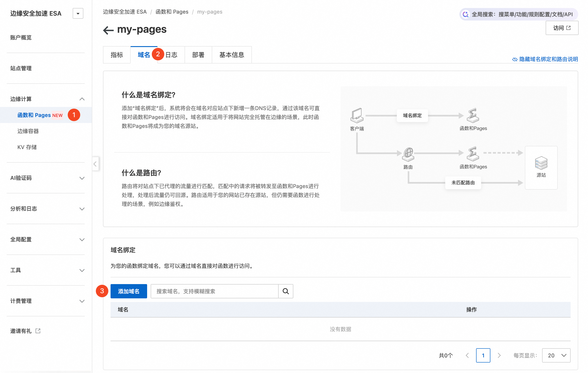The height and width of the screenshot is (373, 588).
Task: Open the page size dropdown showing 20
Action: 556,355
